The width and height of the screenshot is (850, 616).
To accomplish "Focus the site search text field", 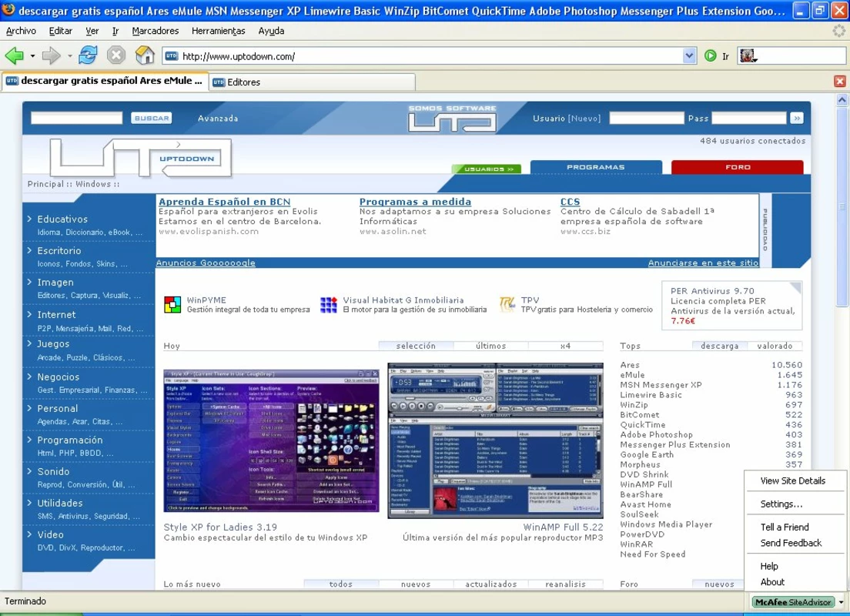I will 76,119.
